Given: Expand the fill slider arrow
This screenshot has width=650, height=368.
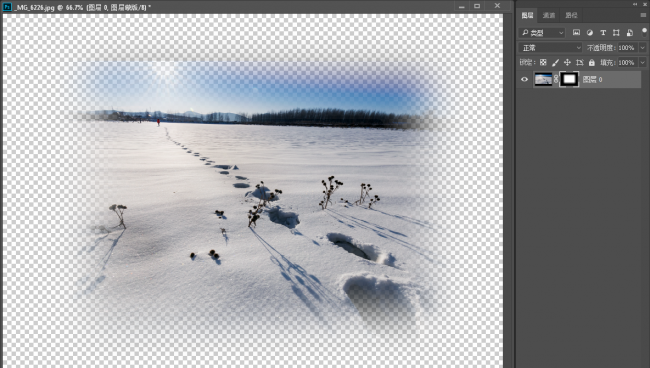Looking at the screenshot, I should click(643, 63).
